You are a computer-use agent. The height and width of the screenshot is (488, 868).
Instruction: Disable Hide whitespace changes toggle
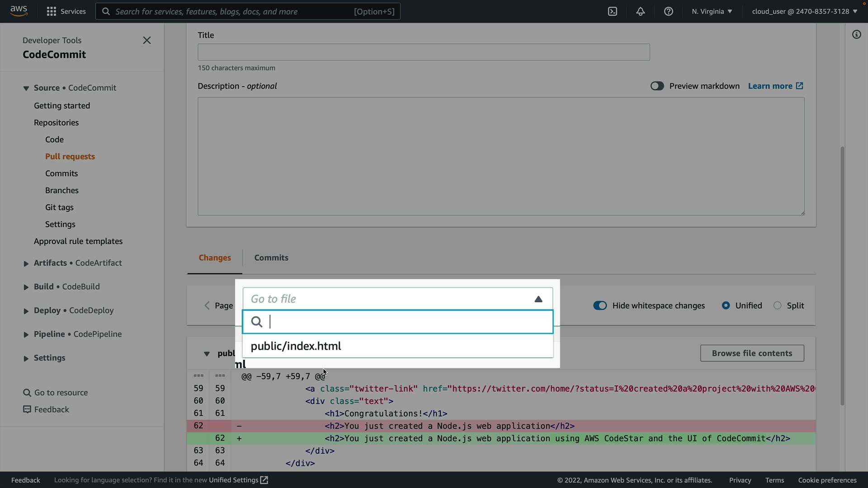click(x=600, y=305)
